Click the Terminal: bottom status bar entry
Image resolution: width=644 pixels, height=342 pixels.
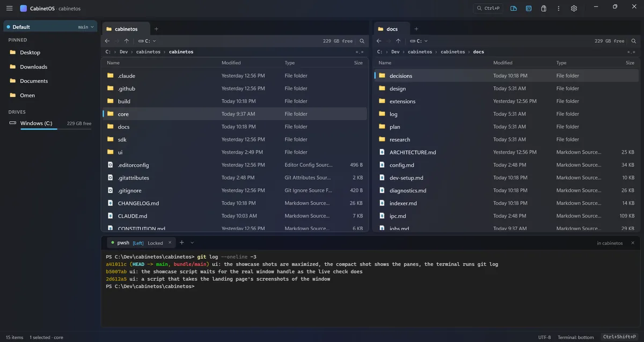click(x=575, y=337)
